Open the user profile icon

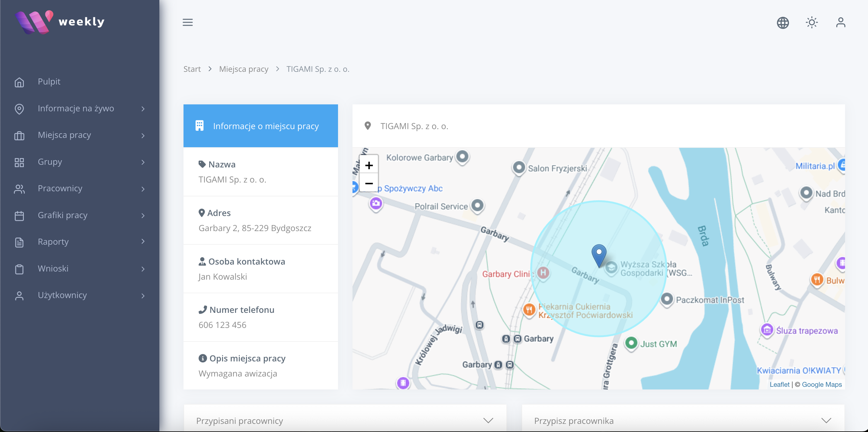pyautogui.click(x=840, y=23)
